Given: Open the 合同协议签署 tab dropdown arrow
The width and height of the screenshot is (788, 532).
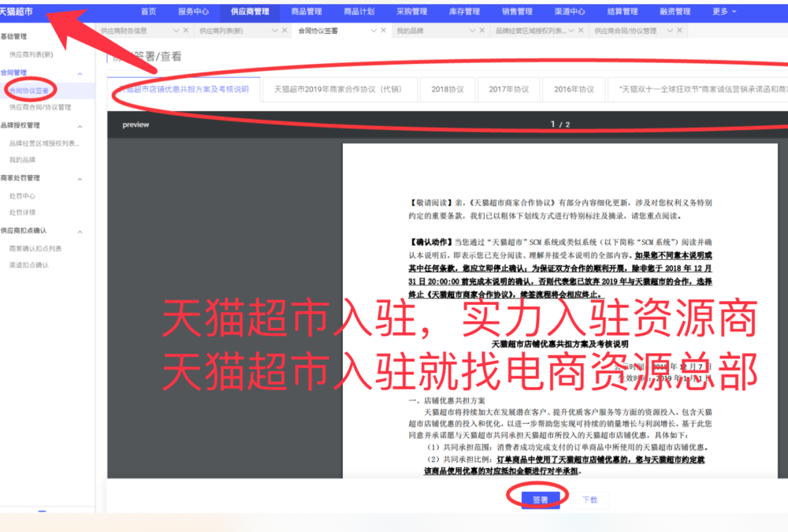Looking at the screenshot, I should click(x=374, y=31).
